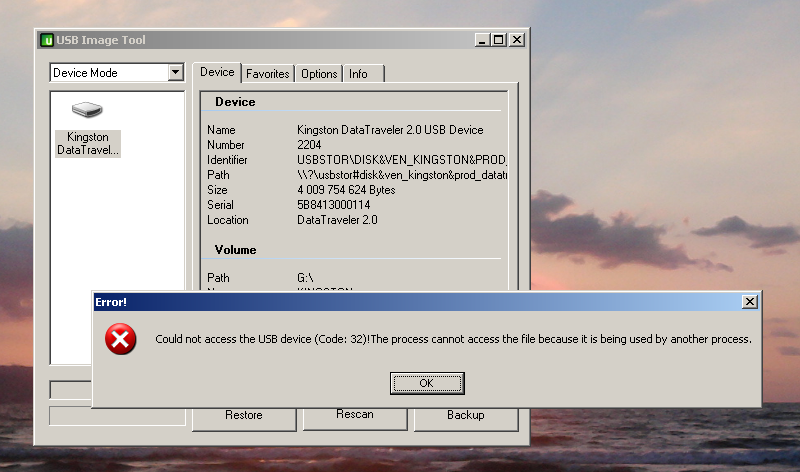800x472 pixels.
Task: Click the red error icon in dialog
Action: (120, 339)
